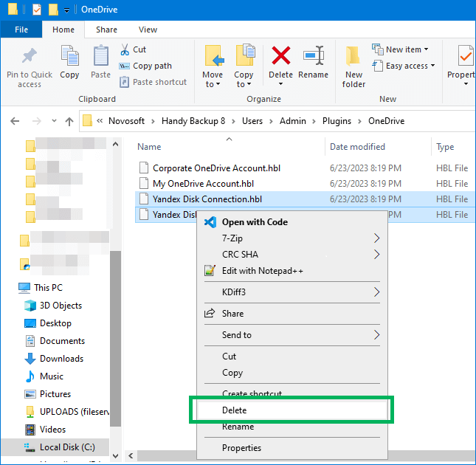
Task: Click the quick access Properties icon in title bar
Action: pyautogui.click(x=37, y=10)
